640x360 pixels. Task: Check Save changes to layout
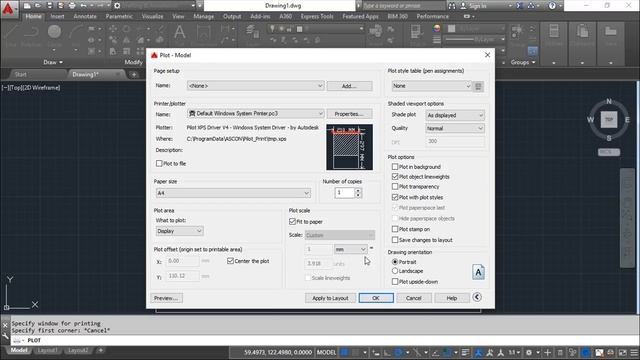click(x=395, y=240)
